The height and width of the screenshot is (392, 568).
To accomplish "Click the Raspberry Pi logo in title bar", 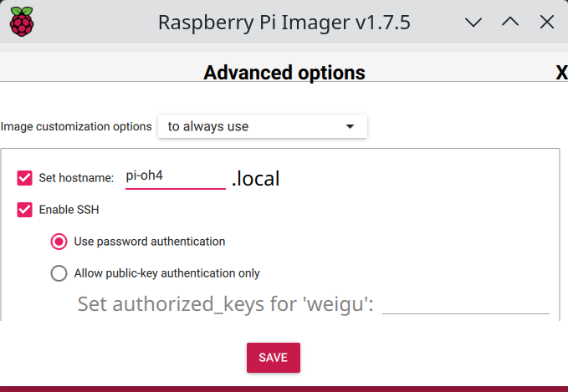I will click(x=22, y=22).
